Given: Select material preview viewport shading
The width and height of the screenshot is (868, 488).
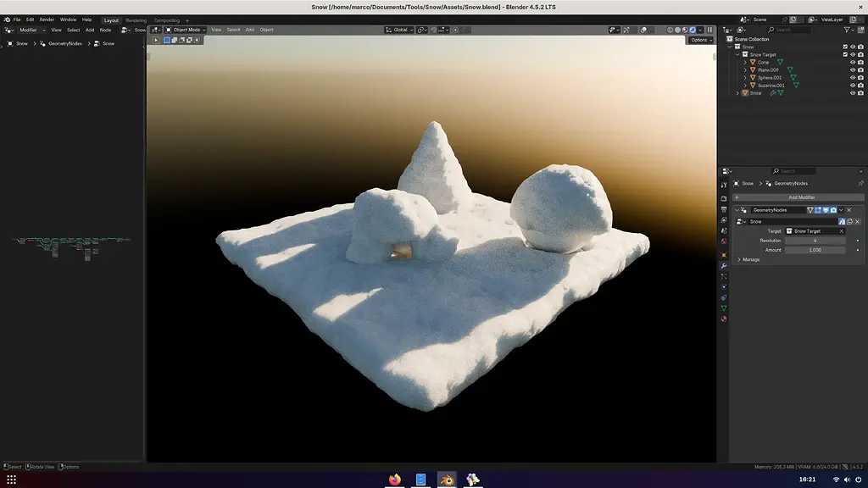Looking at the screenshot, I should click(685, 30).
